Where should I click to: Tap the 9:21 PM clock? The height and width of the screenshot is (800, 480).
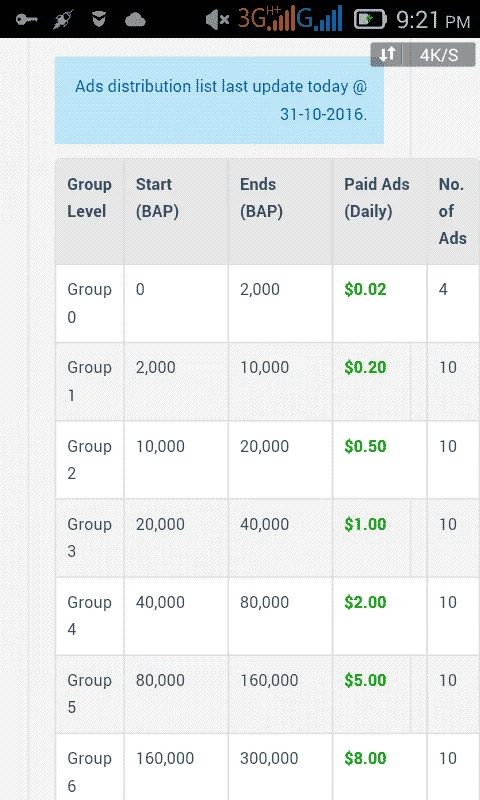point(433,20)
